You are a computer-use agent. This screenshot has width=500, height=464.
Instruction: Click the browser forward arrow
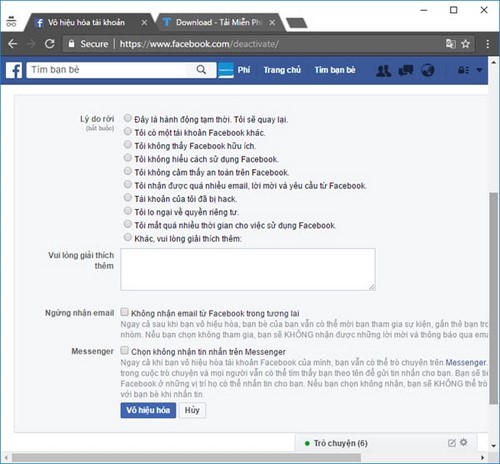[31, 44]
